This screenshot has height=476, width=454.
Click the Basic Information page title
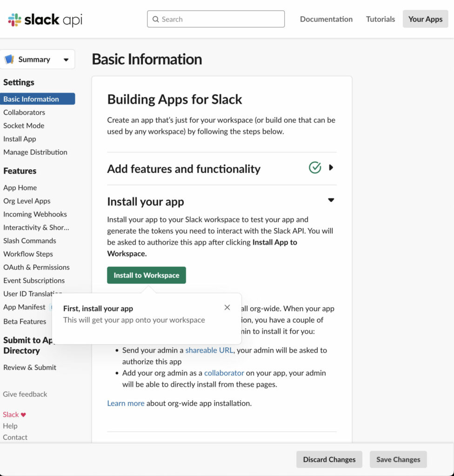click(x=147, y=59)
